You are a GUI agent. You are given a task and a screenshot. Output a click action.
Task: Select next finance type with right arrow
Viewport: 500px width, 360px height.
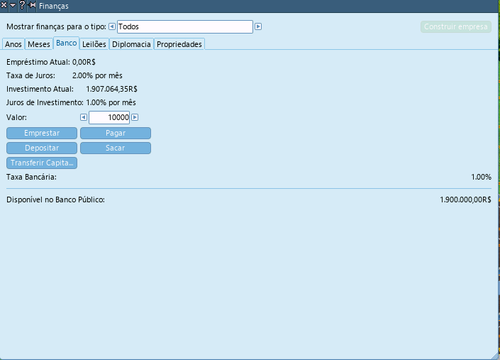[x=258, y=26]
